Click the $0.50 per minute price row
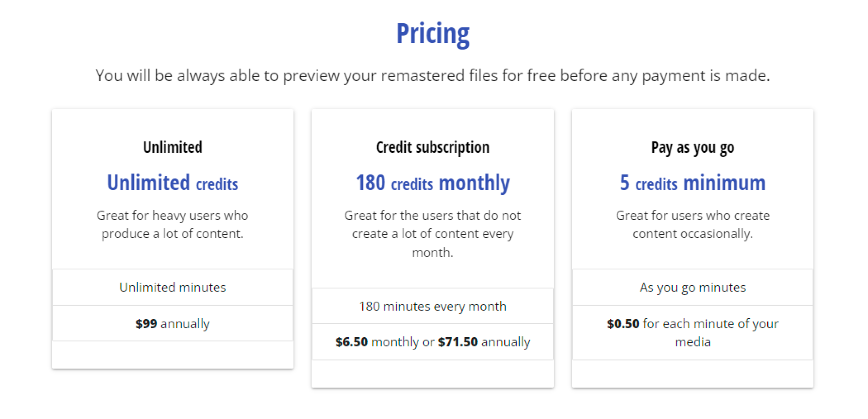Image resolution: width=868 pixels, height=419 pixels. point(693,333)
